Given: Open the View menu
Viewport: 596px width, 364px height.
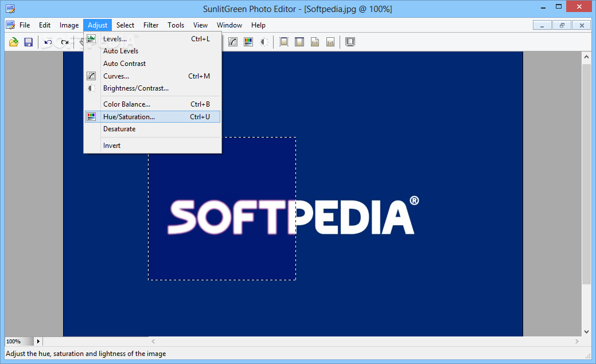Looking at the screenshot, I should click(x=200, y=25).
